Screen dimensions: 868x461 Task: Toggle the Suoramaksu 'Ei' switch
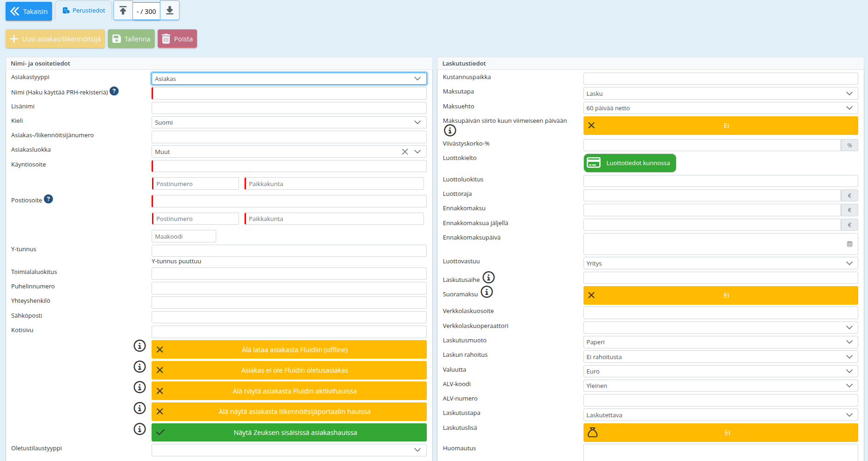(720, 295)
